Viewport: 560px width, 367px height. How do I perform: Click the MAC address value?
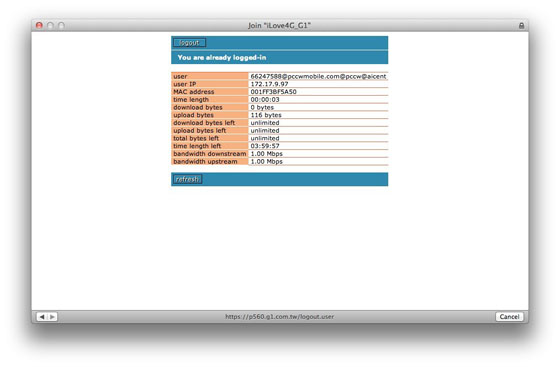click(274, 92)
